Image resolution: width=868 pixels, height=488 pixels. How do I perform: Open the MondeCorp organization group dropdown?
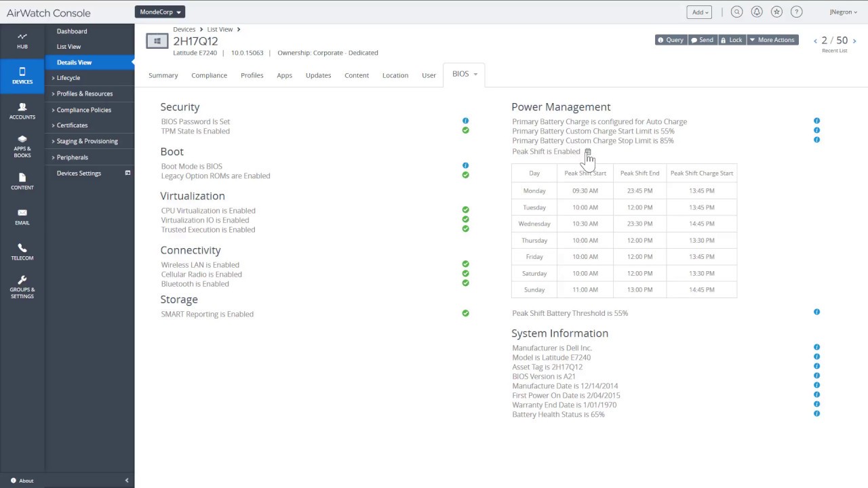coord(160,12)
